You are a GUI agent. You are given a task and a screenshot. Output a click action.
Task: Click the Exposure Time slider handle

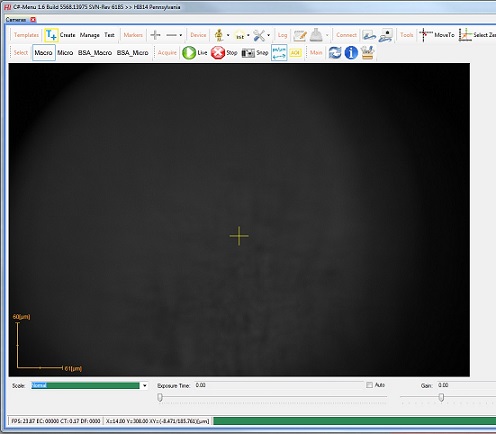point(160,397)
